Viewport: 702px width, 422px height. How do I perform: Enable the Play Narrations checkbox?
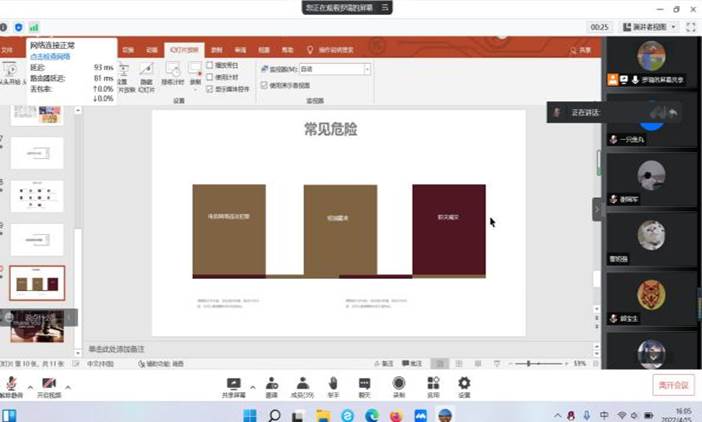point(210,65)
